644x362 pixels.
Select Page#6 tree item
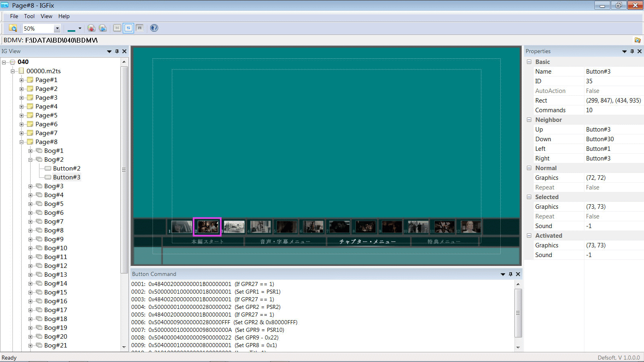[46, 124]
